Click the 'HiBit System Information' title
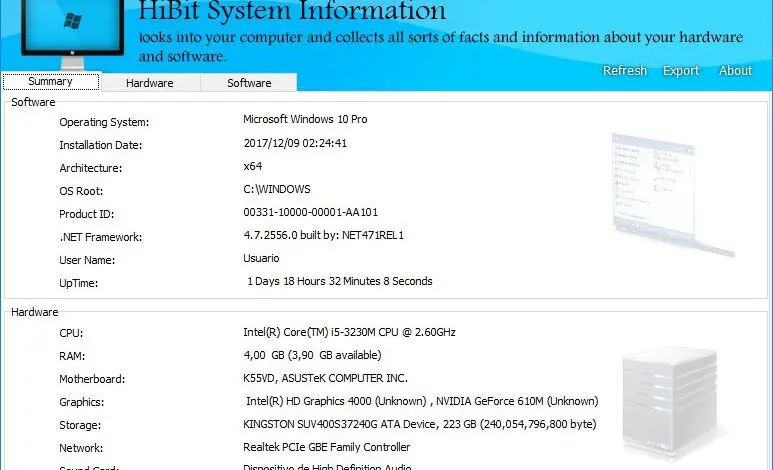This screenshot has height=470, width=773. pyautogui.click(x=292, y=11)
